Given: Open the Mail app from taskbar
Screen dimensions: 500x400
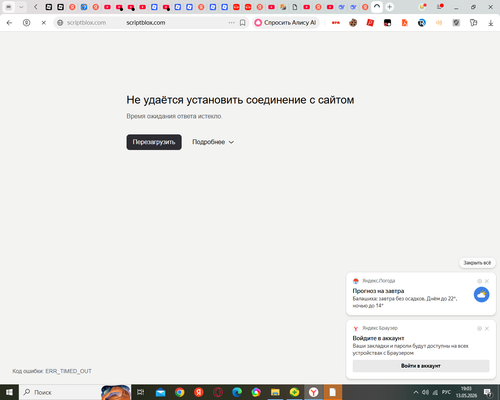Looking at the screenshot, I should pos(160,392).
